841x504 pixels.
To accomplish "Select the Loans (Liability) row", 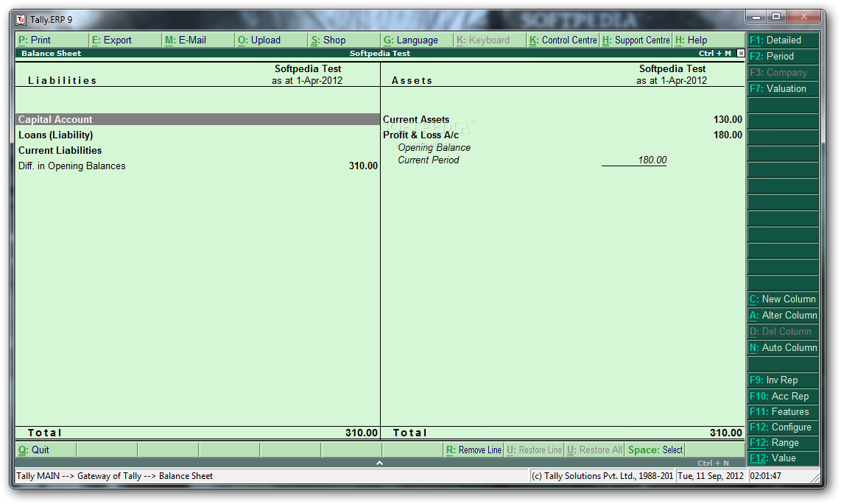I will (197, 135).
